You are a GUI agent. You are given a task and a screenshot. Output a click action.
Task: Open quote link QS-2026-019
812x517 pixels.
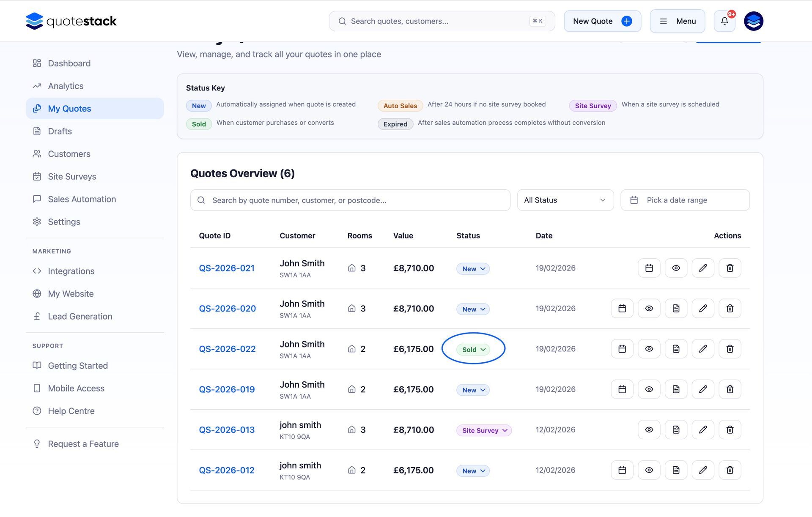point(227,389)
